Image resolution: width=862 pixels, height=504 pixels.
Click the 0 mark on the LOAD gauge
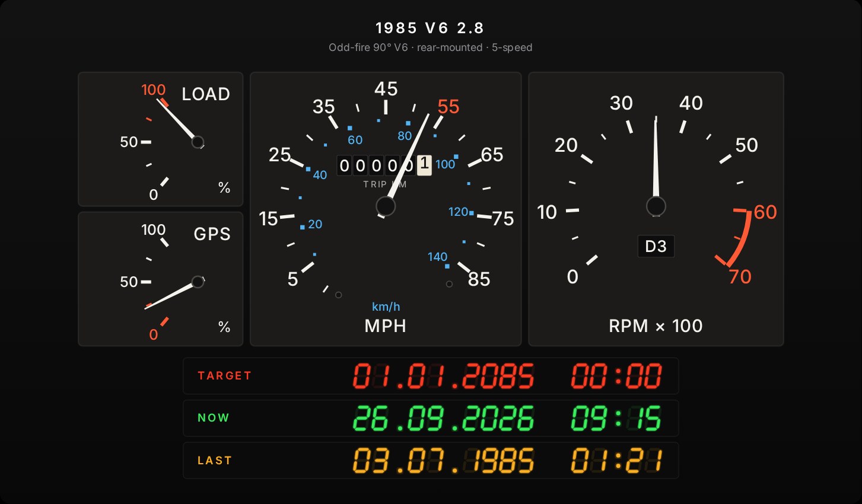click(154, 195)
